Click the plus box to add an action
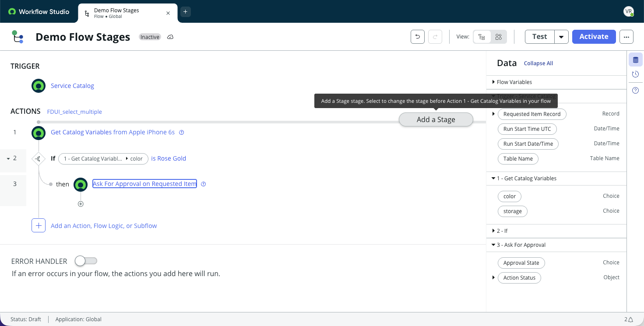 pos(39,225)
